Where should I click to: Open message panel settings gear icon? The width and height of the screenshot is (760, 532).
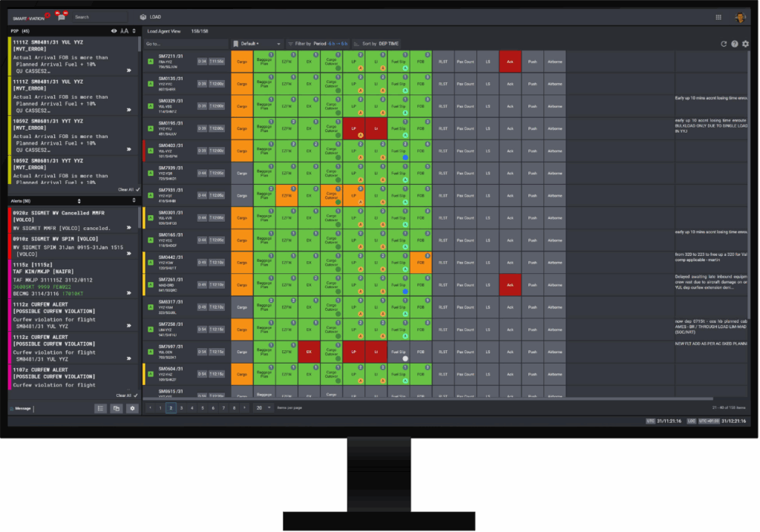pyautogui.click(x=132, y=408)
